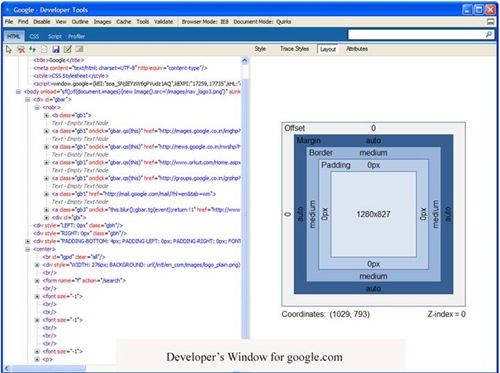Click the top Margin auto value
The height and width of the screenshot is (373, 500).
(373, 140)
